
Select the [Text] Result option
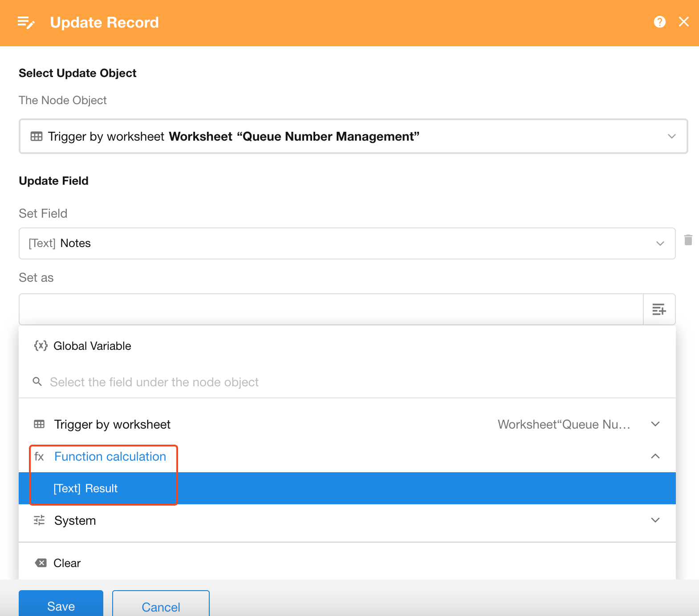(x=85, y=488)
